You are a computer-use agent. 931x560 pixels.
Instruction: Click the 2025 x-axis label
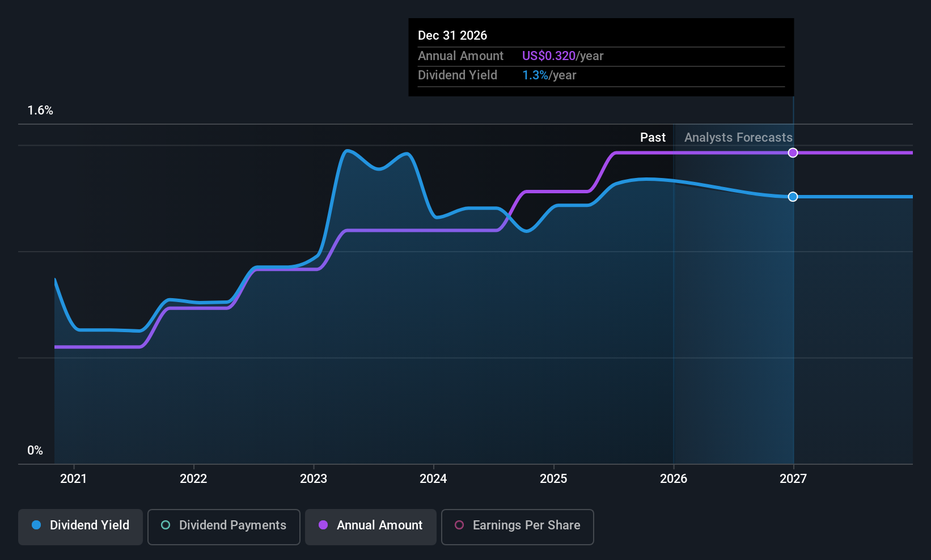click(553, 478)
